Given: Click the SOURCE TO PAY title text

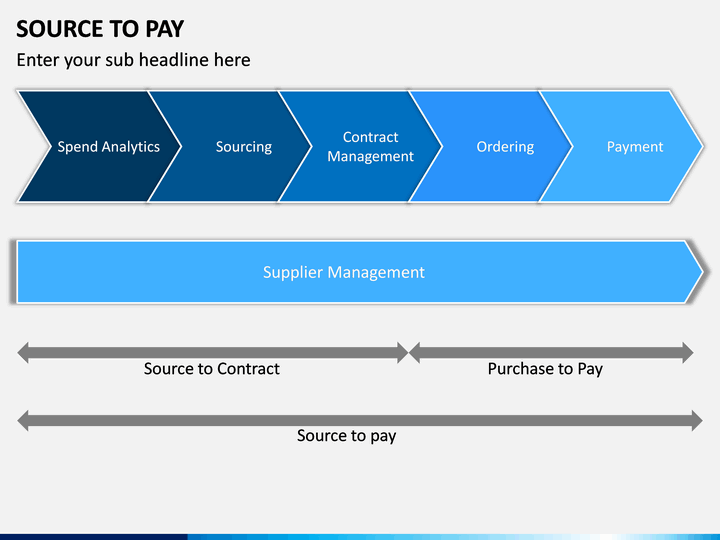Looking at the screenshot, I should (x=100, y=29).
